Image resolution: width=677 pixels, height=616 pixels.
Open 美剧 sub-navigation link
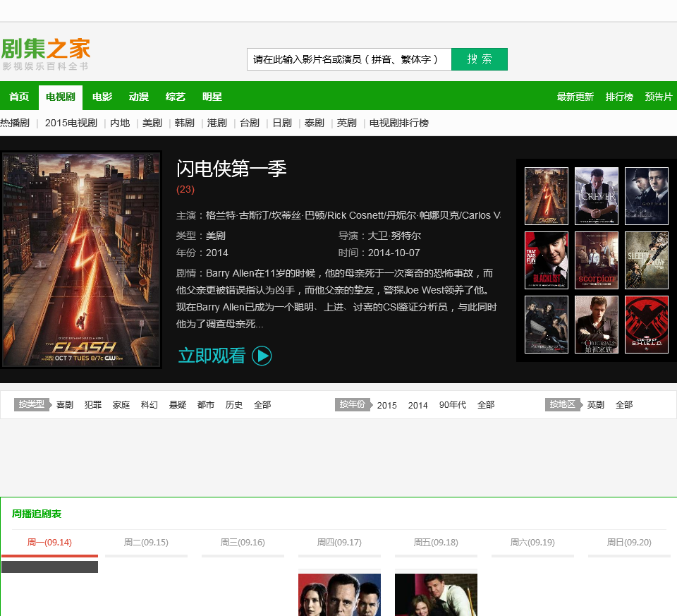pos(152,123)
